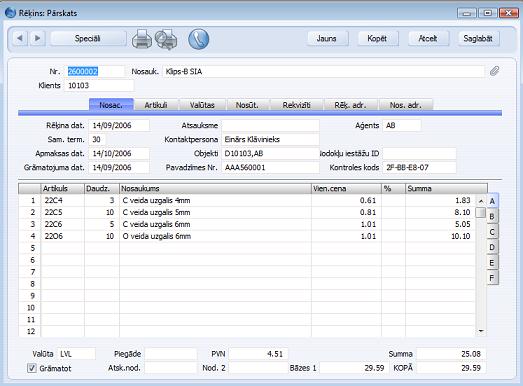Click the Atcelt button

428,38
